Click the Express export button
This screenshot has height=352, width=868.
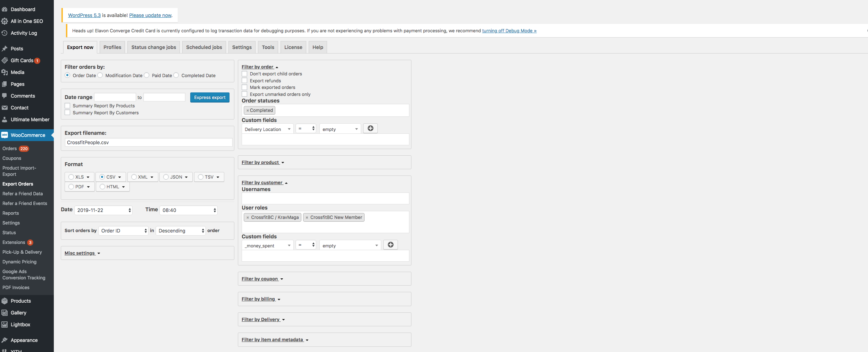[210, 98]
